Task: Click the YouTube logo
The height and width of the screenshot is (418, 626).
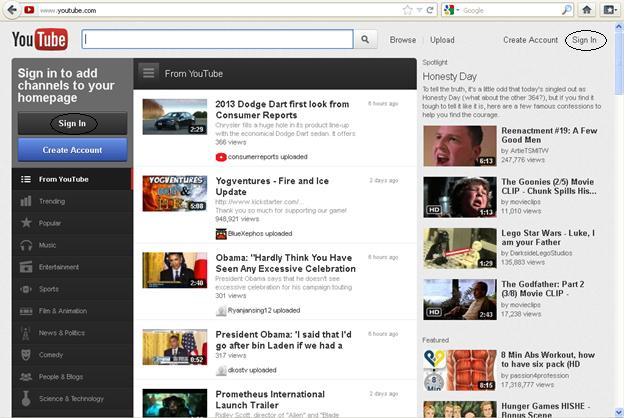Action: tap(40, 40)
